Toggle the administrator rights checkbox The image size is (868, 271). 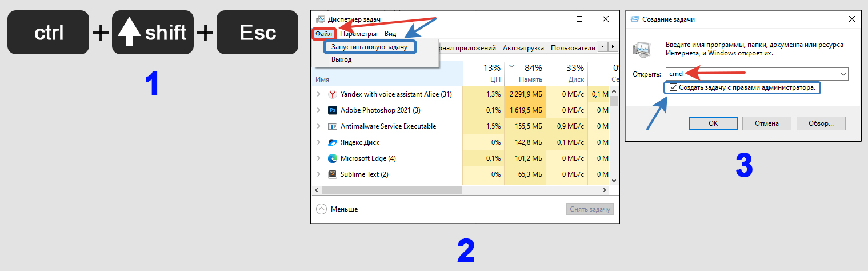point(673,88)
